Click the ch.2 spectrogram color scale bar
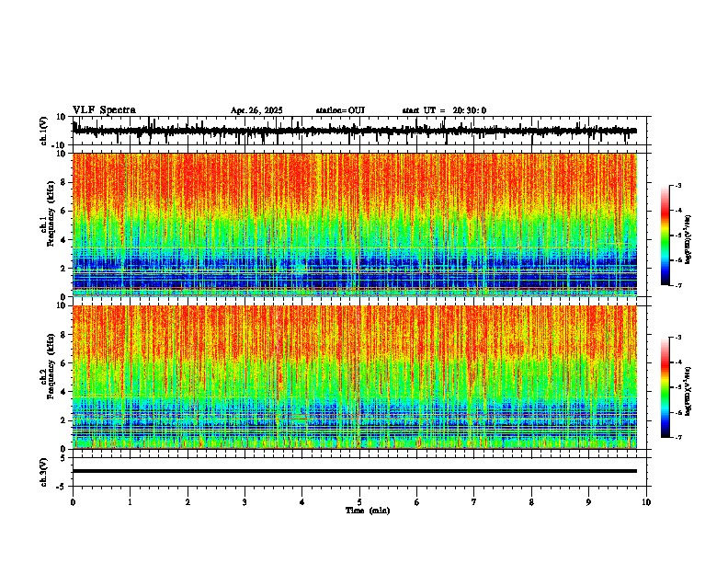Screen dimensions: 728x563 [665, 387]
